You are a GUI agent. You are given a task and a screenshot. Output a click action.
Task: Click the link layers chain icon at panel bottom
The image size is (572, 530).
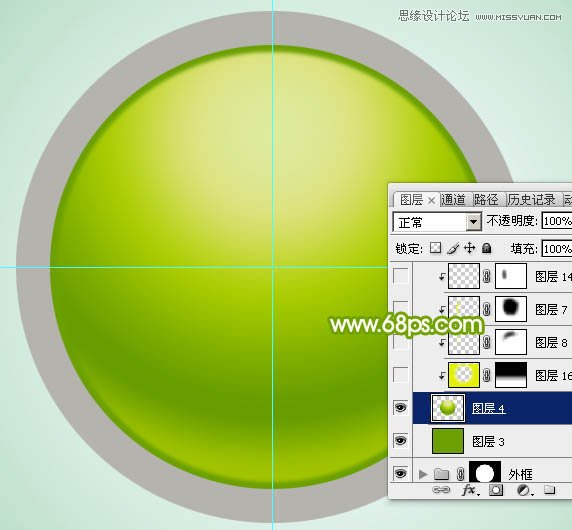(441, 490)
